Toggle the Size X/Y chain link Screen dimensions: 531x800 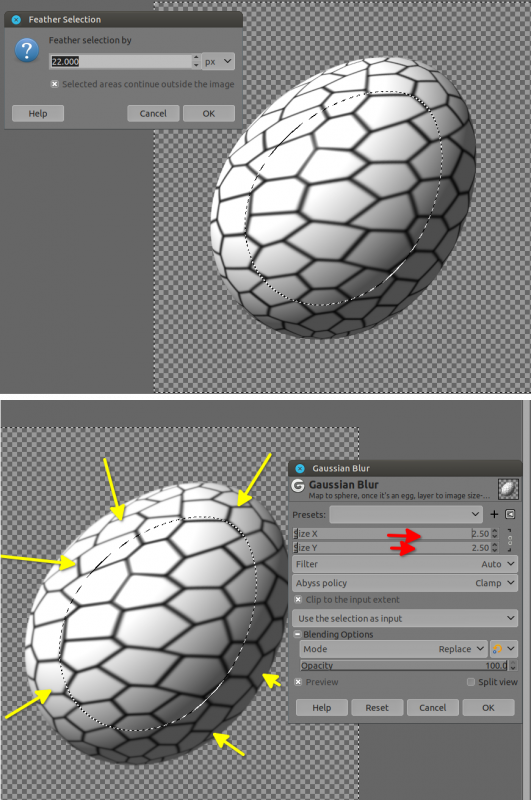(x=510, y=540)
